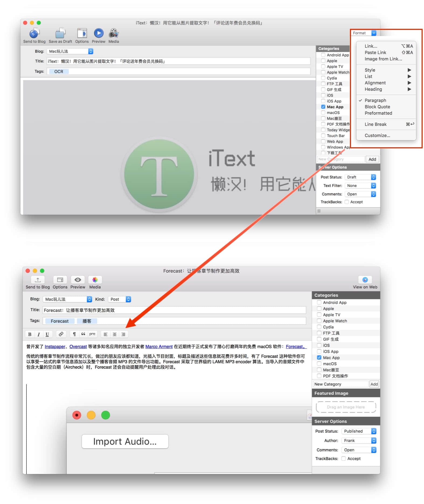Screen dimensions: 424x504
Task: Open the Instapaper link in post
Action: [x=55, y=347]
